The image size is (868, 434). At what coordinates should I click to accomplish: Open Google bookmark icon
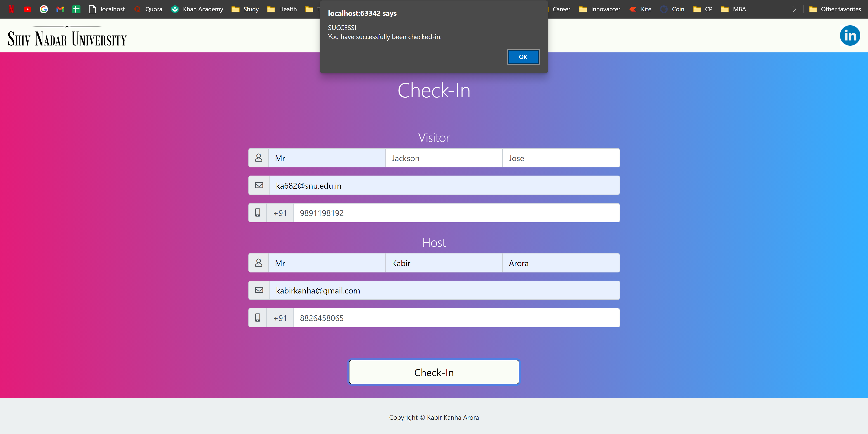(x=44, y=9)
